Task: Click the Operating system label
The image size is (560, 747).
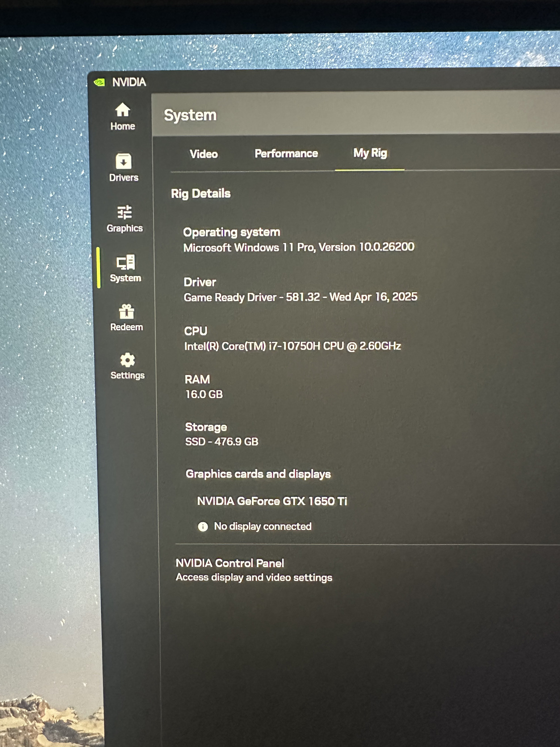Action: [232, 232]
